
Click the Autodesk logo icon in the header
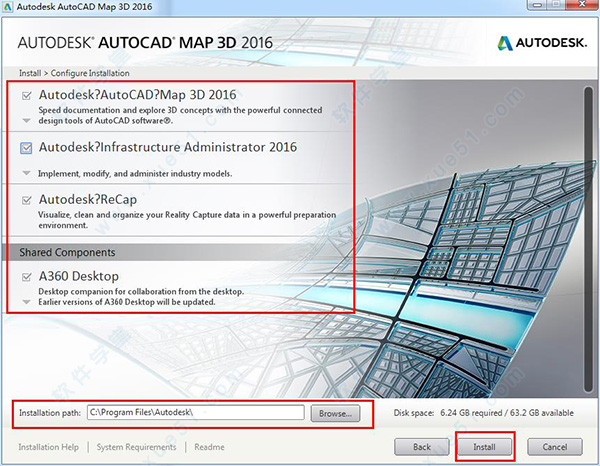pos(505,43)
